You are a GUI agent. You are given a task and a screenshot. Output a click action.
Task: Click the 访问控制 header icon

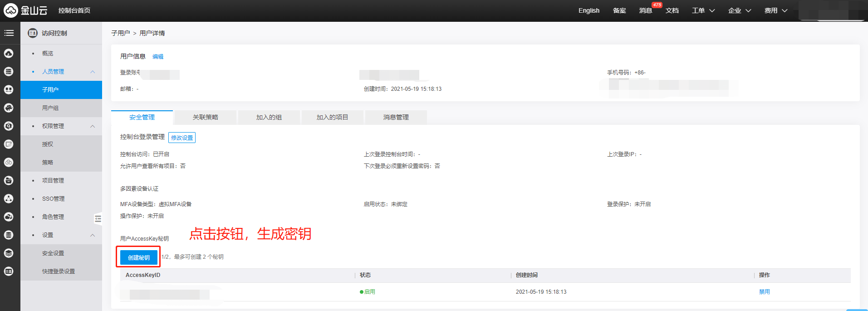click(33, 33)
